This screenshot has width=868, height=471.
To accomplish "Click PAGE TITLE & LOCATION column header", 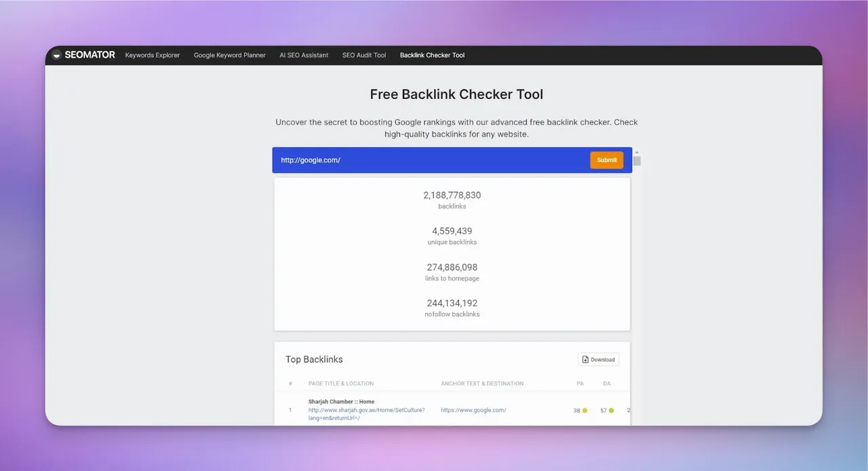I will click(341, 383).
